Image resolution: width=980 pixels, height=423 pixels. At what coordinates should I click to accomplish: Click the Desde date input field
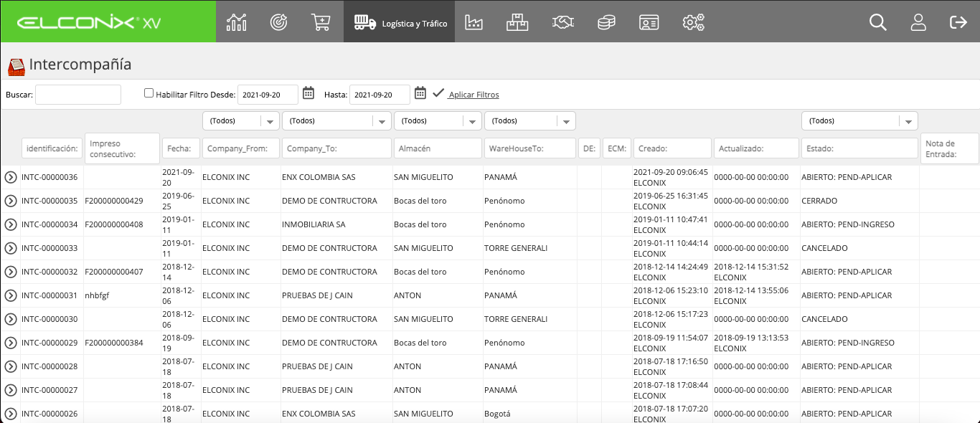[x=268, y=95]
